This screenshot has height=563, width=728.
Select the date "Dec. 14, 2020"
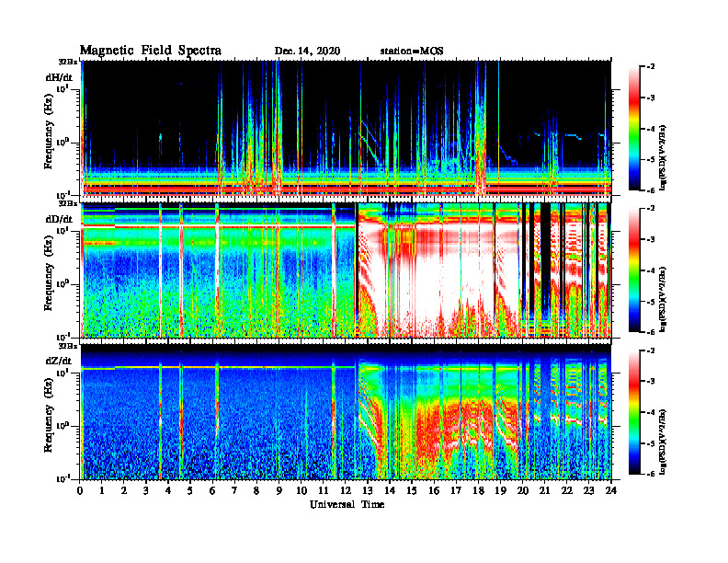click(x=307, y=52)
